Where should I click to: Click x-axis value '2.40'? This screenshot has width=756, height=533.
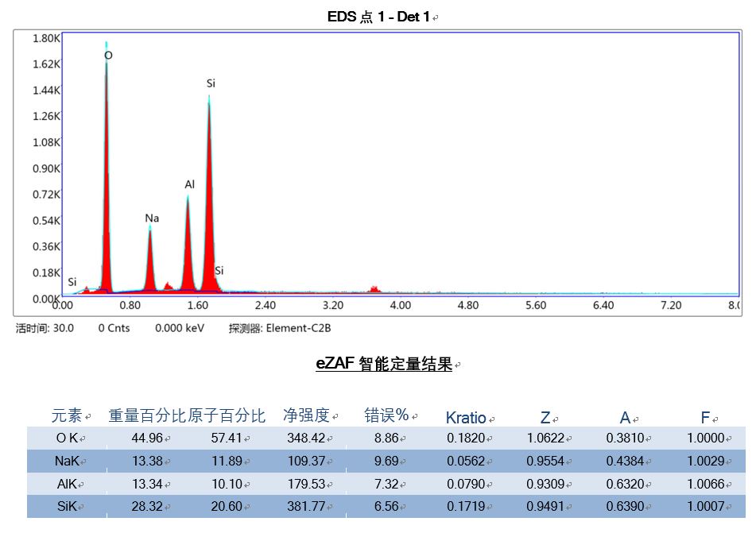point(266,305)
